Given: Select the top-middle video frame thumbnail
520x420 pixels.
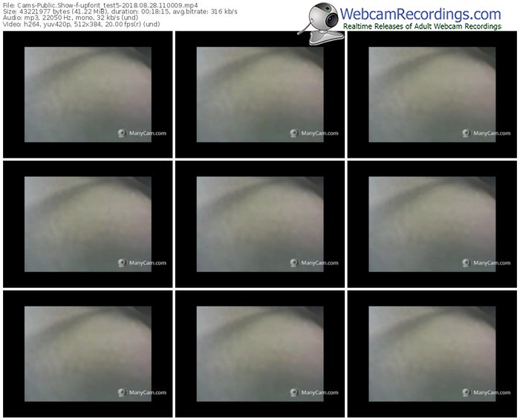Looking at the screenshot, I should 259,94.
